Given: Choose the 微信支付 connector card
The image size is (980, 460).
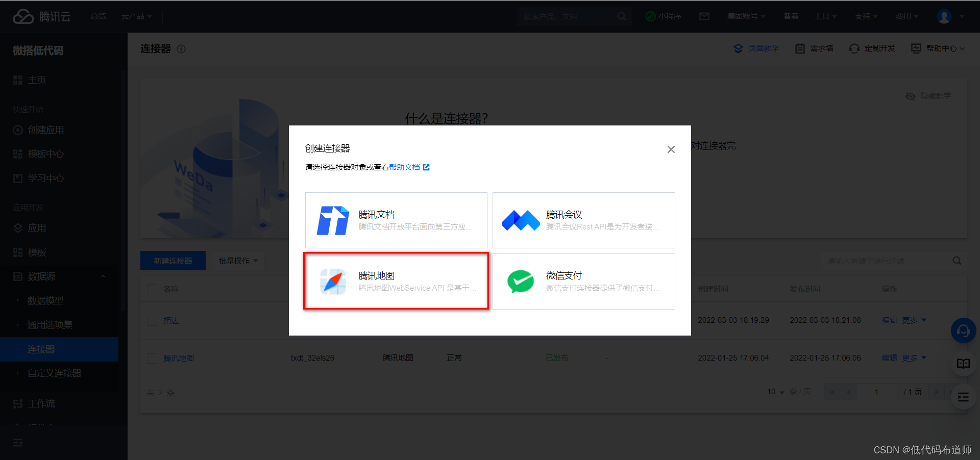Looking at the screenshot, I should pos(583,282).
